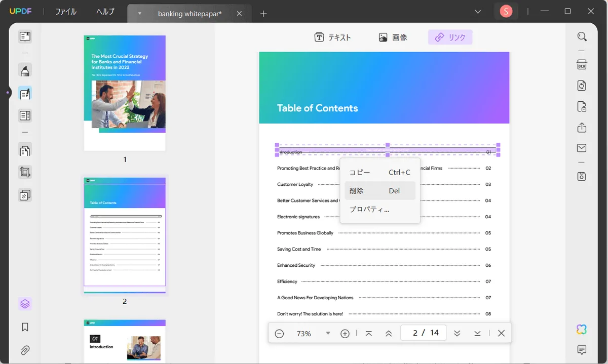Click the Table of Contents heading

point(317,108)
